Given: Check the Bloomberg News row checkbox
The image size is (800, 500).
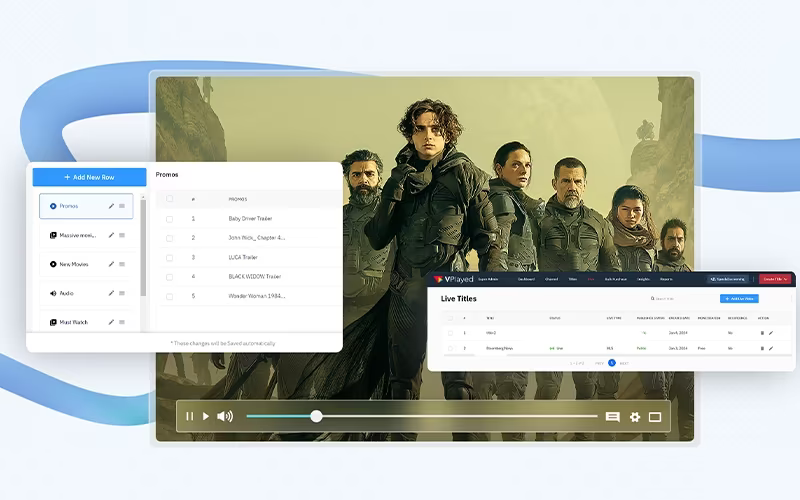Looking at the screenshot, I should point(450,348).
